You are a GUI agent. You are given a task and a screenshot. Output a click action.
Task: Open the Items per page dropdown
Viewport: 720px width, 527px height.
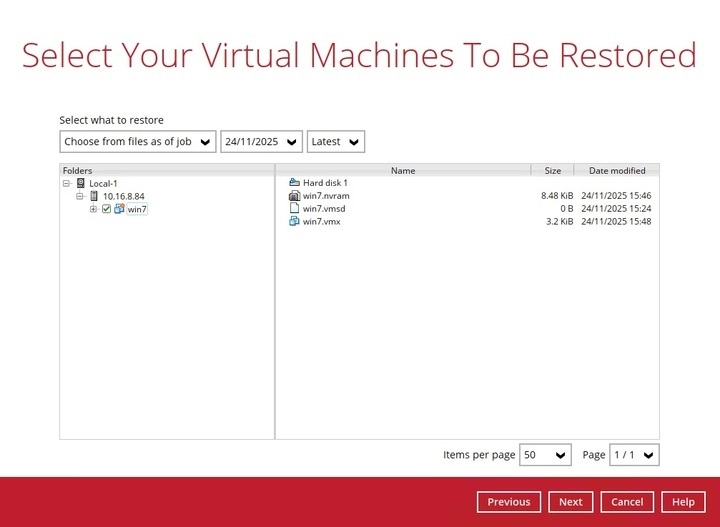[545, 454]
